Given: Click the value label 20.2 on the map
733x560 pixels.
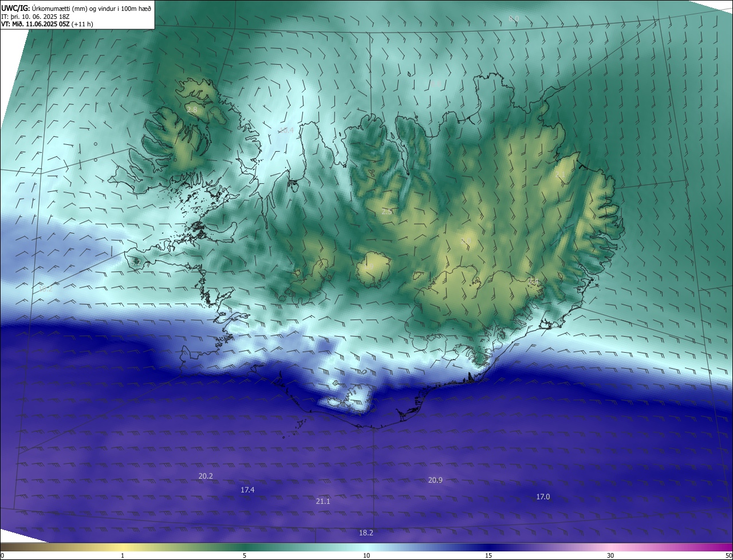Looking at the screenshot, I should 206,476.
